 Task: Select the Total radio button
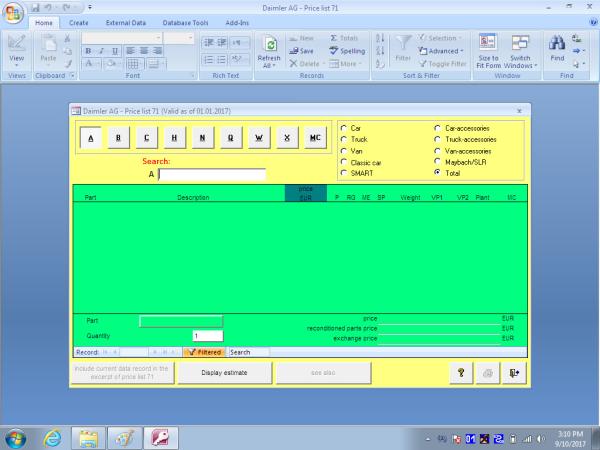(x=437, y=173)
